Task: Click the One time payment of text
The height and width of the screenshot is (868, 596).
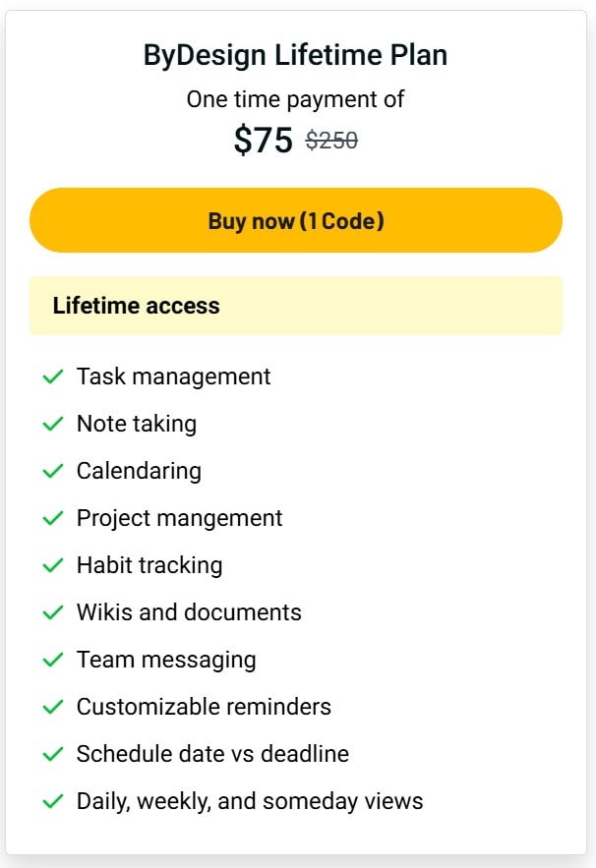Action: pos(295,100)
